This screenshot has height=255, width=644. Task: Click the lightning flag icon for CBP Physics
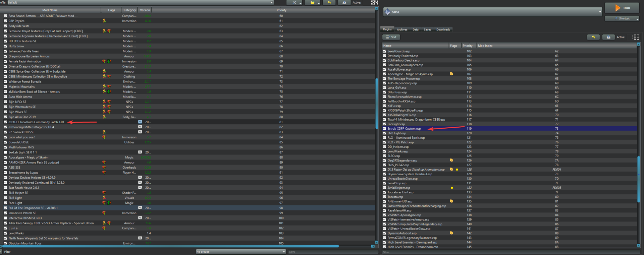pyautogui.click(x=104, y=21)
